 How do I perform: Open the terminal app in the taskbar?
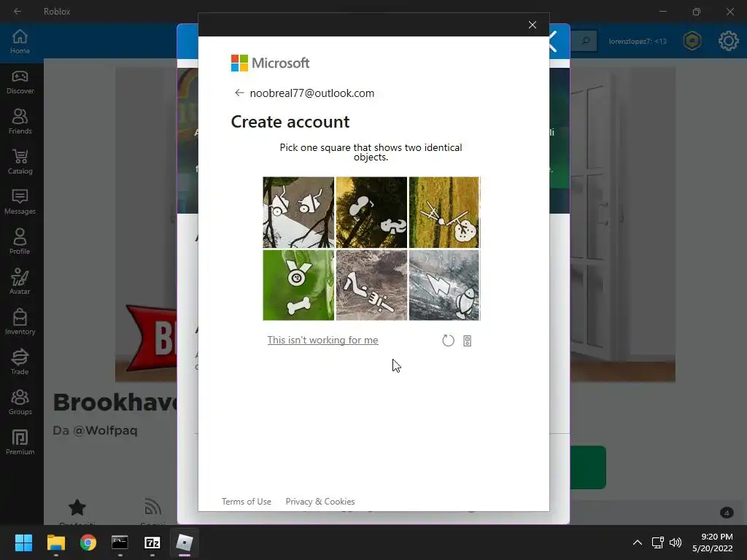(120, 542)
